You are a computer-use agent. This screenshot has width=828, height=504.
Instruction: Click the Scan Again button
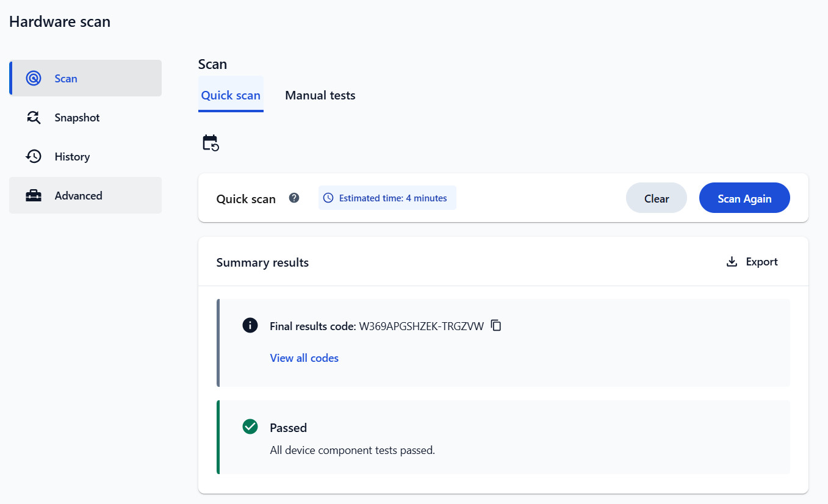click(x=744, y=198)
